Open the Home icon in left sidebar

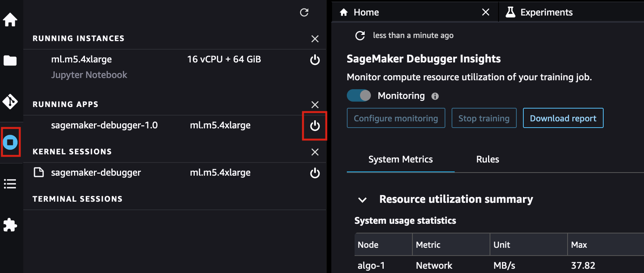pyautogui.click(x=10, y=19)
